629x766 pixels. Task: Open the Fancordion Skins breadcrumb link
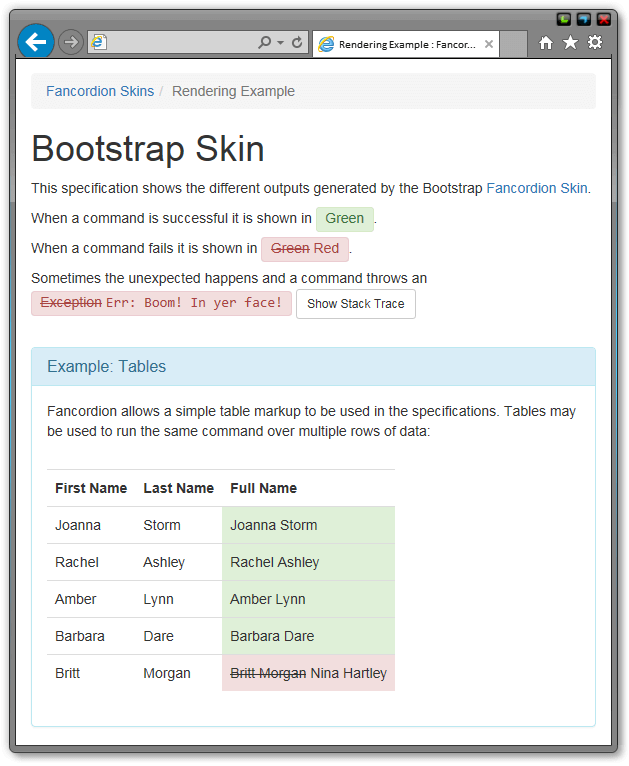(x=100, y=91)
